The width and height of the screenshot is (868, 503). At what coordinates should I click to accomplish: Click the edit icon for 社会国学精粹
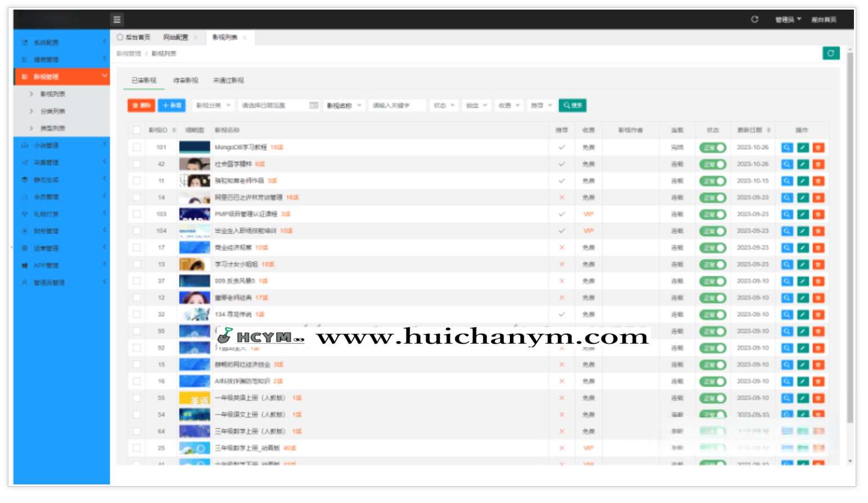point(802,164)
